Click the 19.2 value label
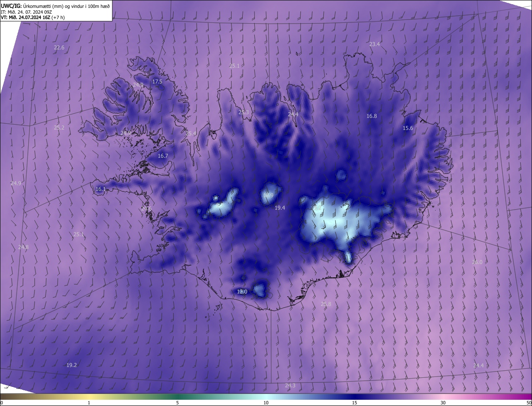Viewport: 532px width, 406px height. tap(71, 365)
